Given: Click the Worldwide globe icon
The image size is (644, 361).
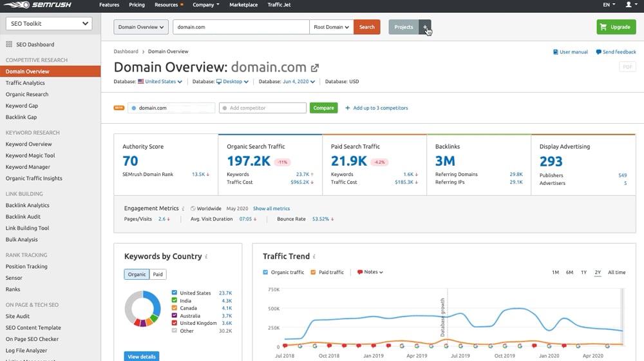Looking at the screenshot, I should point(193,208).
